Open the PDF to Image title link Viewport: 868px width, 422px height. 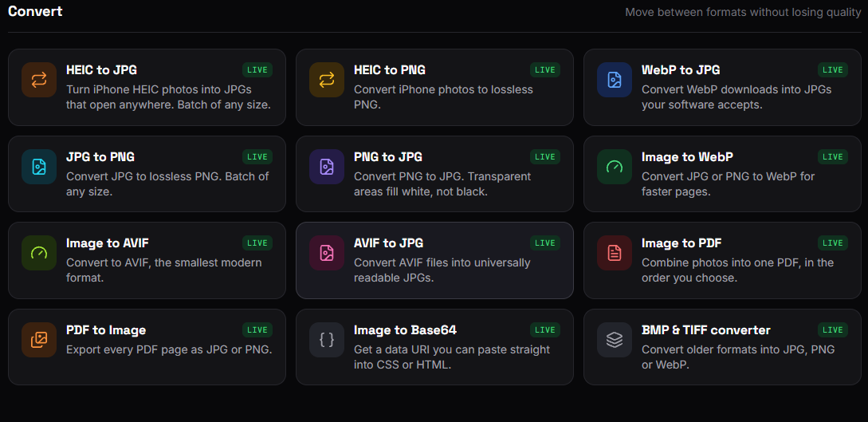106,330
